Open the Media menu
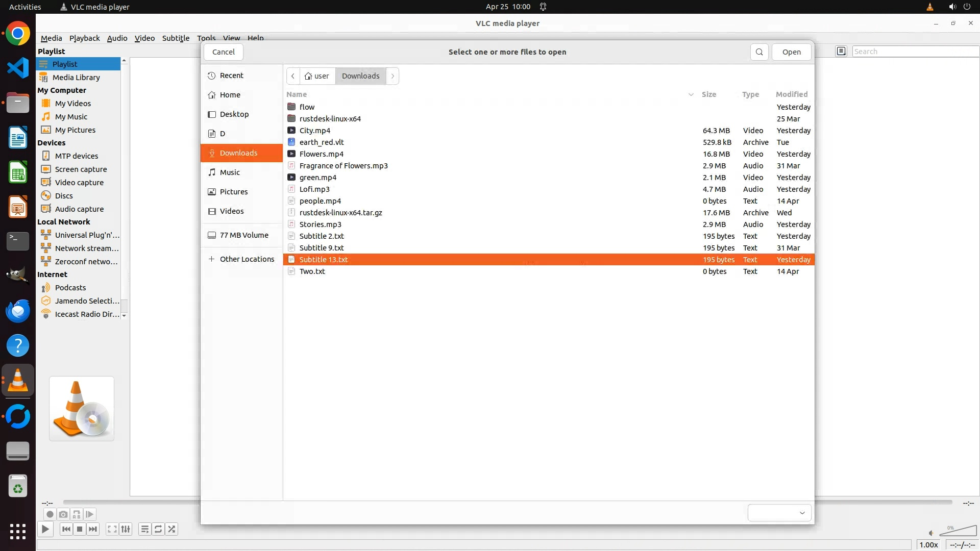980x551 pixels. (51, 38)
